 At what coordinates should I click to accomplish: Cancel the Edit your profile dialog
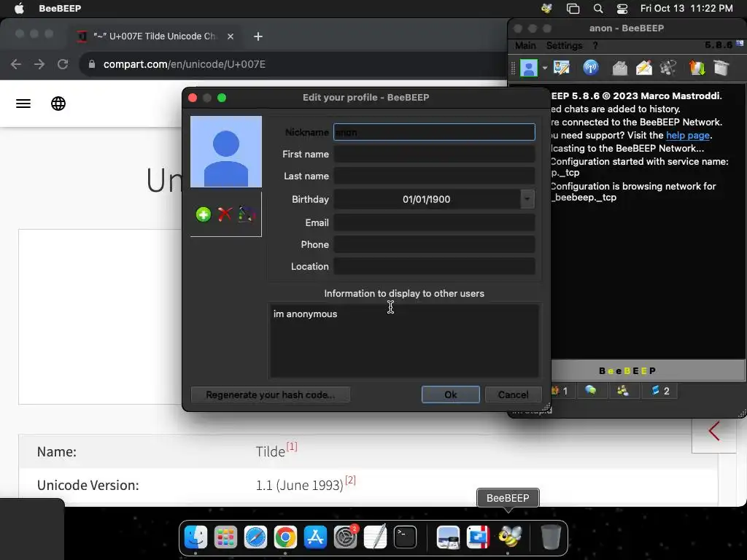point(513,394)
